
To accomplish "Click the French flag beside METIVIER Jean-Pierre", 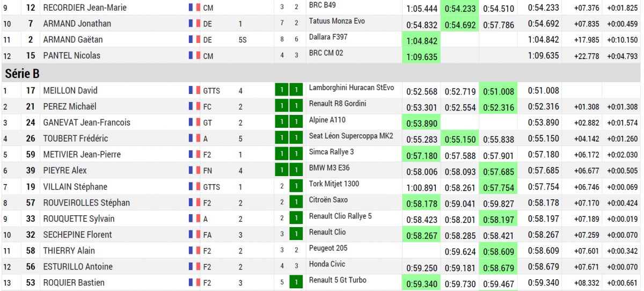I will pyautogui.click(x=194, y=155).
